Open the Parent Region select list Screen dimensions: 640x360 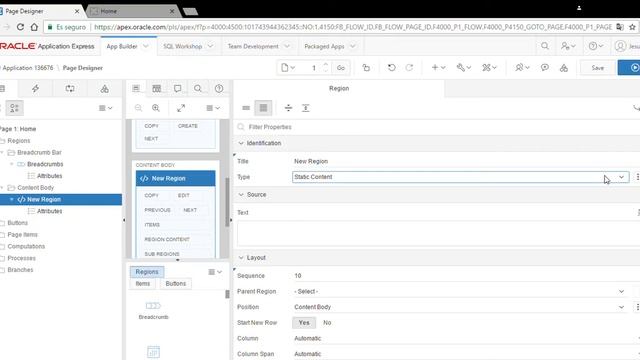[460, 291]
